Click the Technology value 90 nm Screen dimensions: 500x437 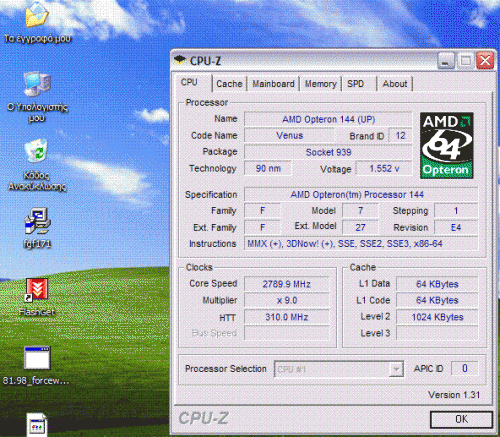click(x=268, y=168)
